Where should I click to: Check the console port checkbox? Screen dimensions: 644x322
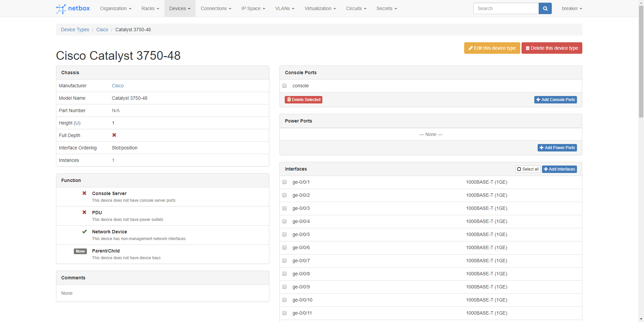[284, 86]
